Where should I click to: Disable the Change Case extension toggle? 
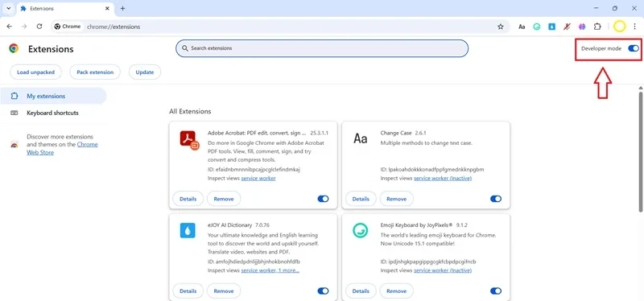pos(496,199)
